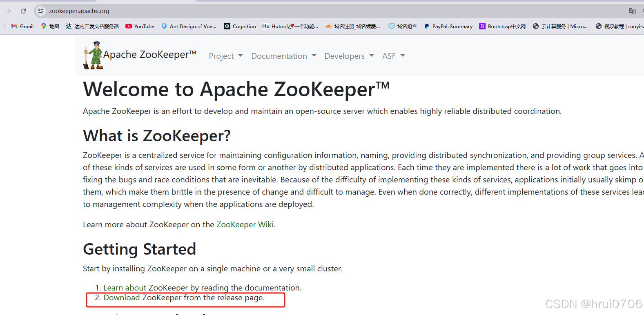Screen dimensions: 644x315
Task: Follow the Download link to release page
Action: (121, 297)
